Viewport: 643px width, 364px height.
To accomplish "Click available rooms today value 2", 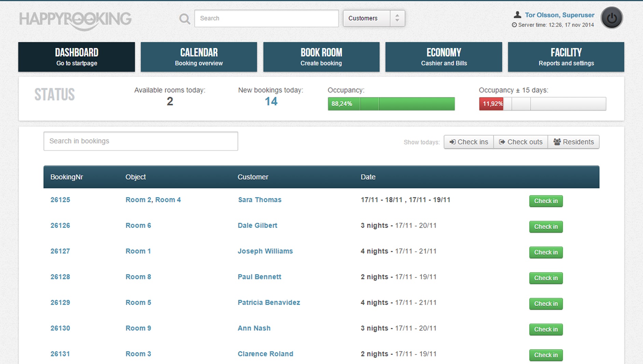I will [170, 101].
